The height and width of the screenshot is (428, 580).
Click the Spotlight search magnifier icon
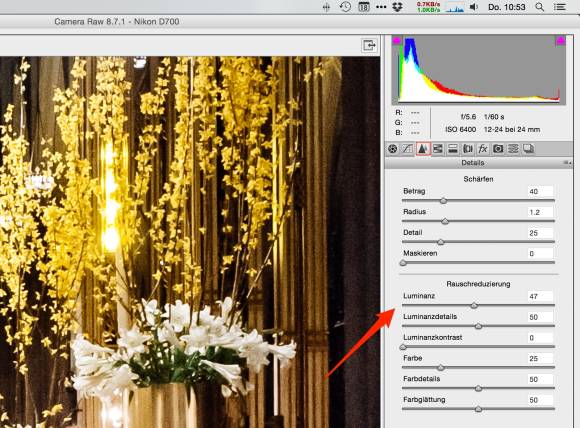coord(540,7)
